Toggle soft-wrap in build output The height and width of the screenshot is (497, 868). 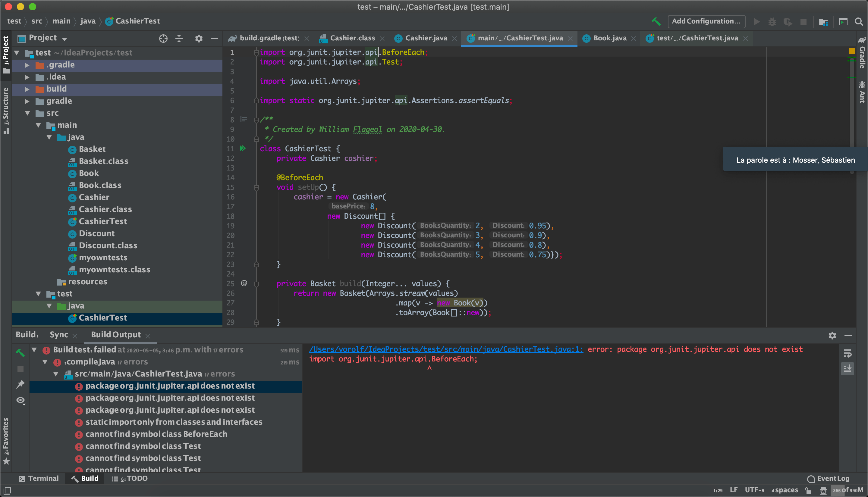click(848, 353)
